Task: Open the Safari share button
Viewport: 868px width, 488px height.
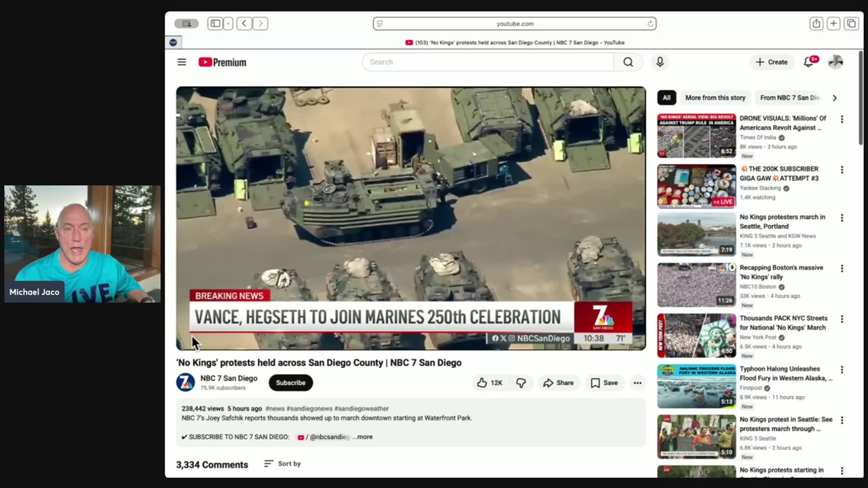Action: [816, 24]
